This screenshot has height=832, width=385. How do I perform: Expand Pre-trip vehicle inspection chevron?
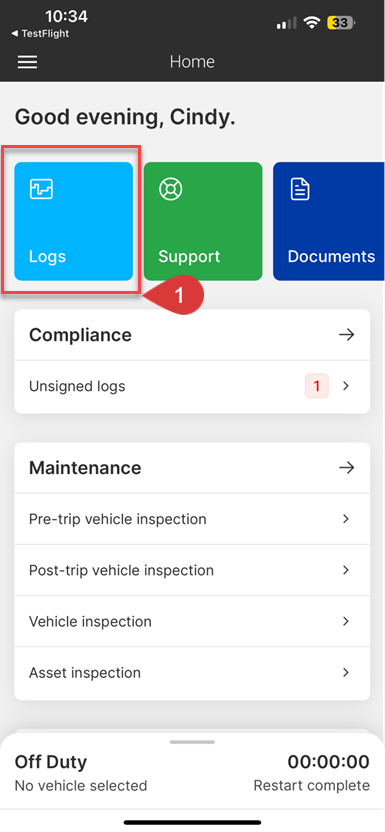tap(346, 518)
